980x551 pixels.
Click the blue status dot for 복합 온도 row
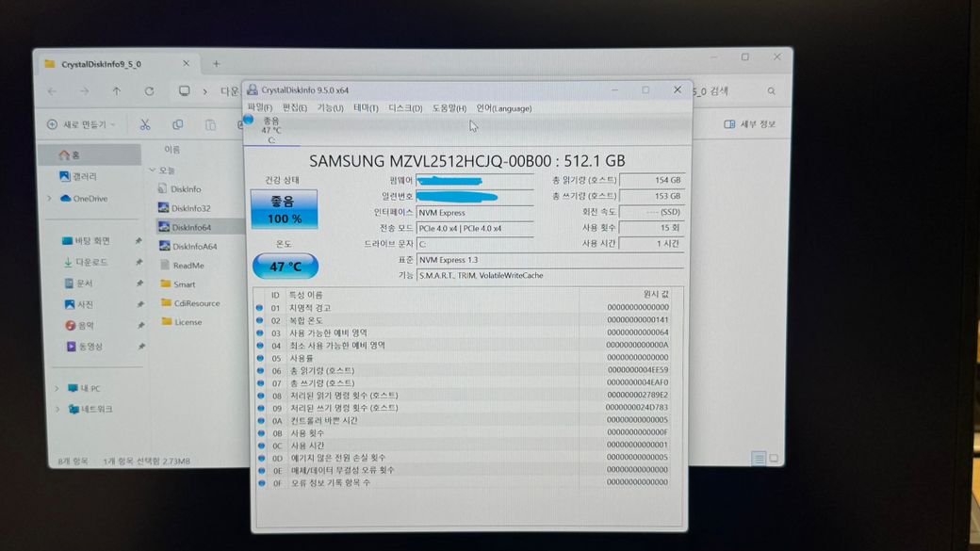259,320
